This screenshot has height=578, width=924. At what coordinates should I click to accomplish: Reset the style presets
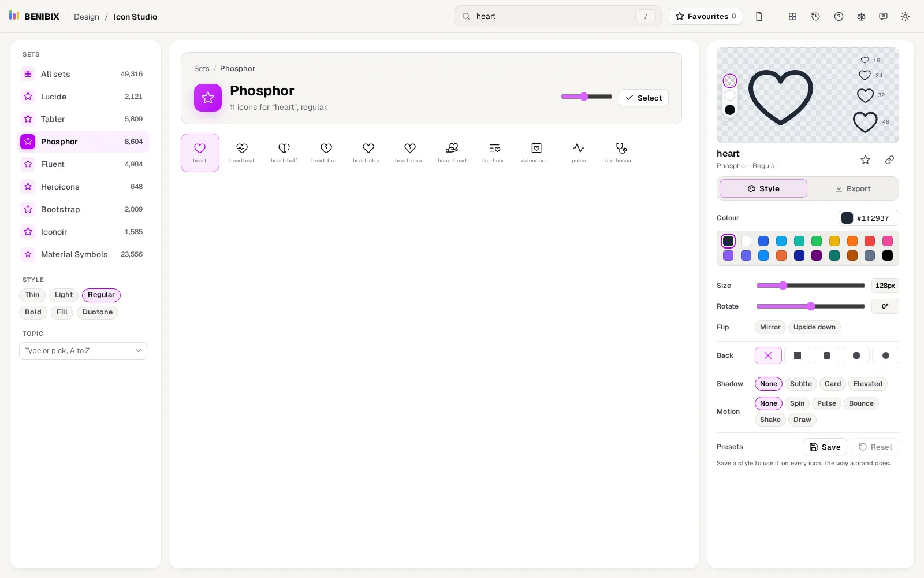tap(875, 447)
